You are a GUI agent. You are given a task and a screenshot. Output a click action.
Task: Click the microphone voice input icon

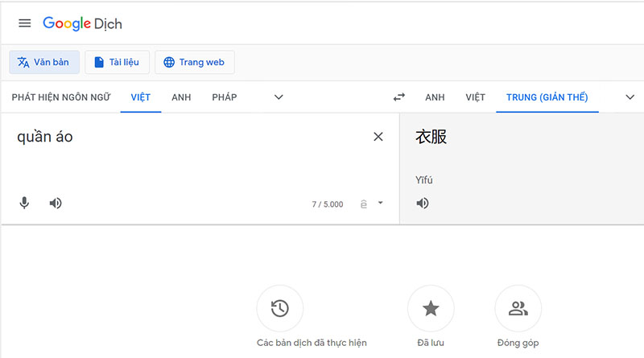tap(24, 204)
